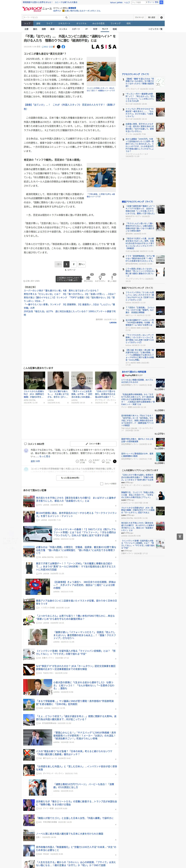This screenshot has width=186, height=868.
Task: Open the settings gear icon
Action: pos(161,18)
